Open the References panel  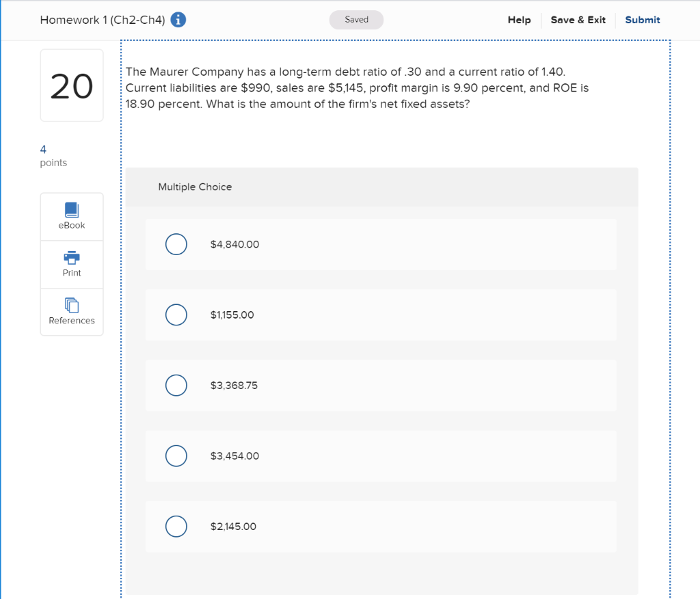coord(72,312)
